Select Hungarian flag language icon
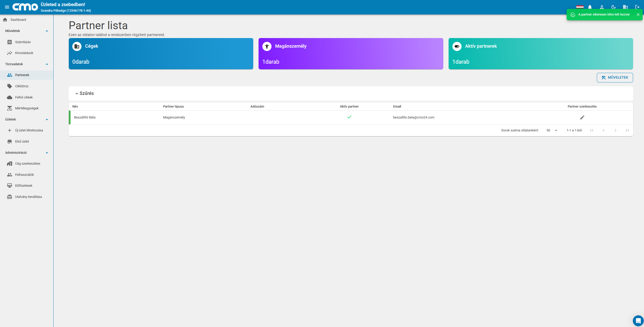Image resolution: width=644 pixels, height=327 pixels. (580, 7)
